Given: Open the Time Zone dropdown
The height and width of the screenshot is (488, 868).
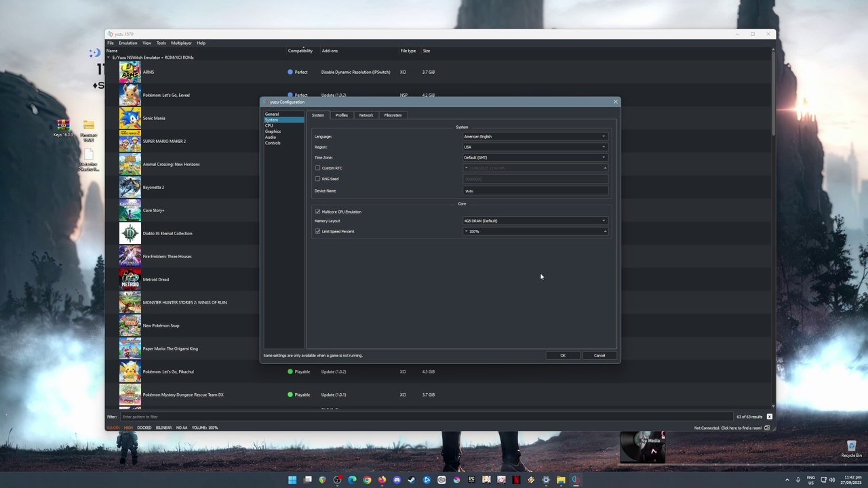Looking at the screenshot, I should pyautogui.click(x=535, y=157).
